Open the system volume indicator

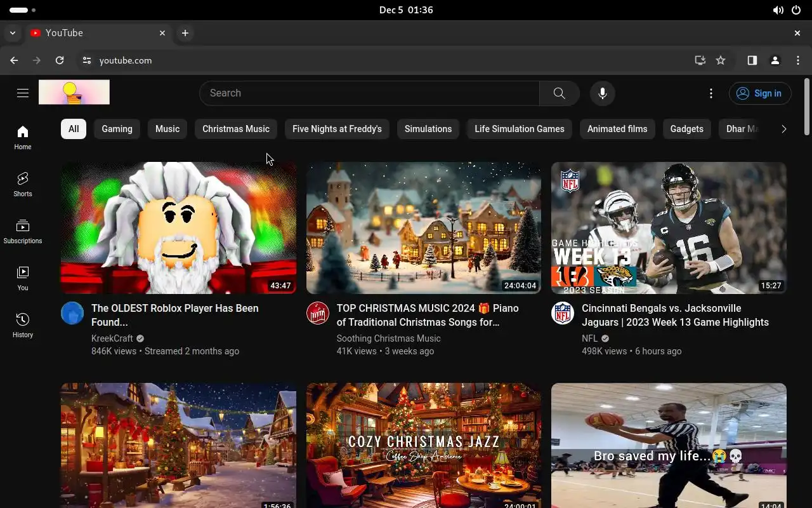778,10
